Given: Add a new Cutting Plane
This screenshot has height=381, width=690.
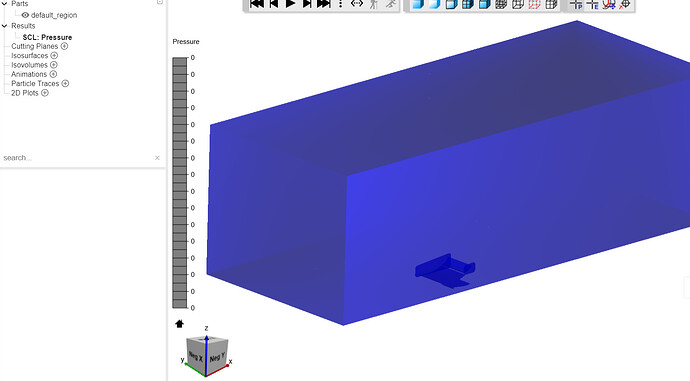Looking at the screenshot, I should click(x=64, y=46).
